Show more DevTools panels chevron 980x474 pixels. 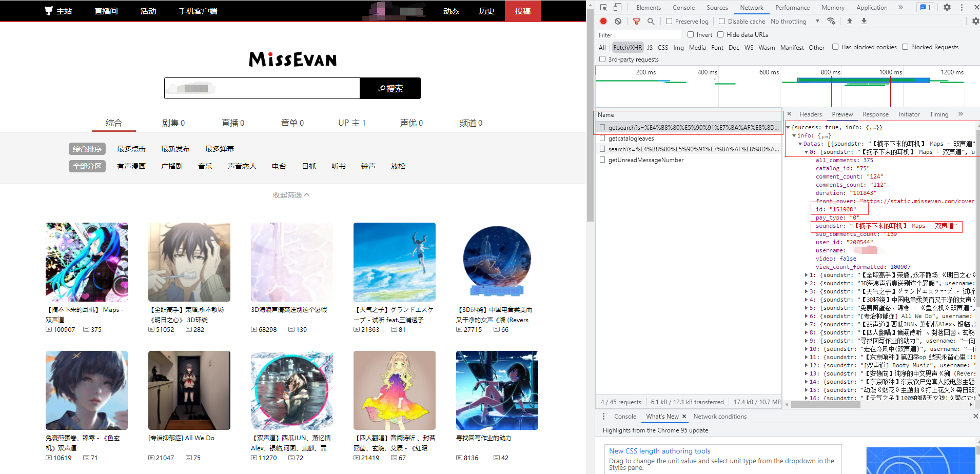pos(900,7)
